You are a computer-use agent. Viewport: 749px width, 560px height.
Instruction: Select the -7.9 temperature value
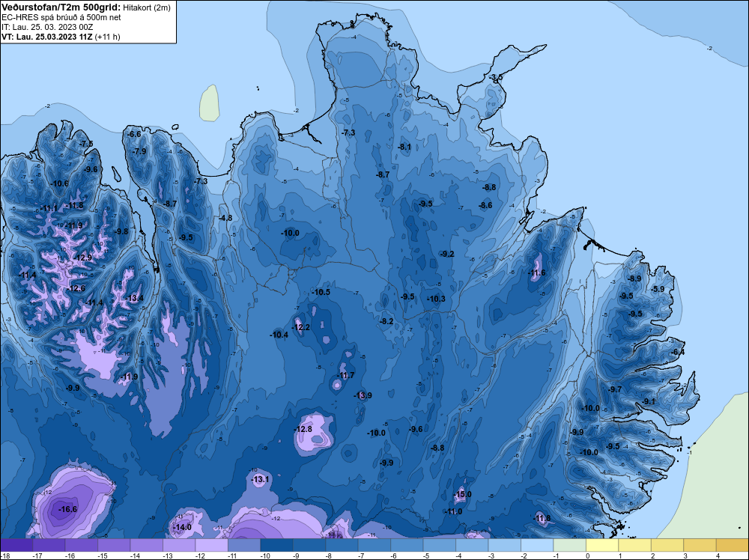[139, 151]
